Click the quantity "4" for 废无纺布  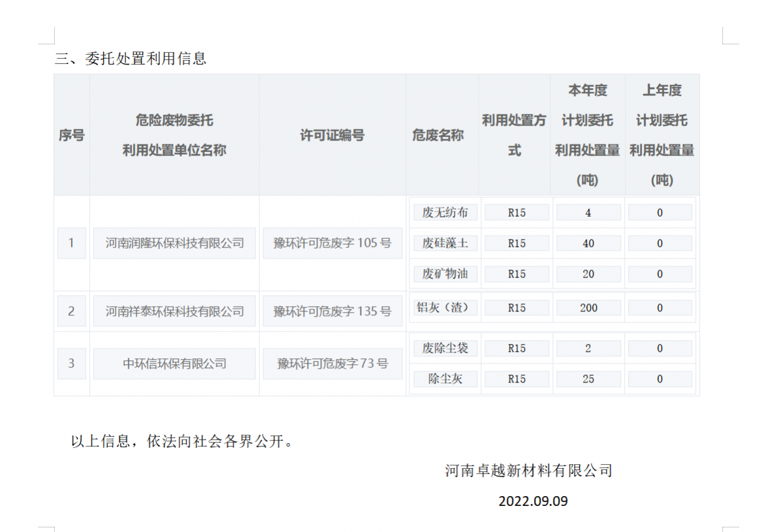click(x=588, y=213)
